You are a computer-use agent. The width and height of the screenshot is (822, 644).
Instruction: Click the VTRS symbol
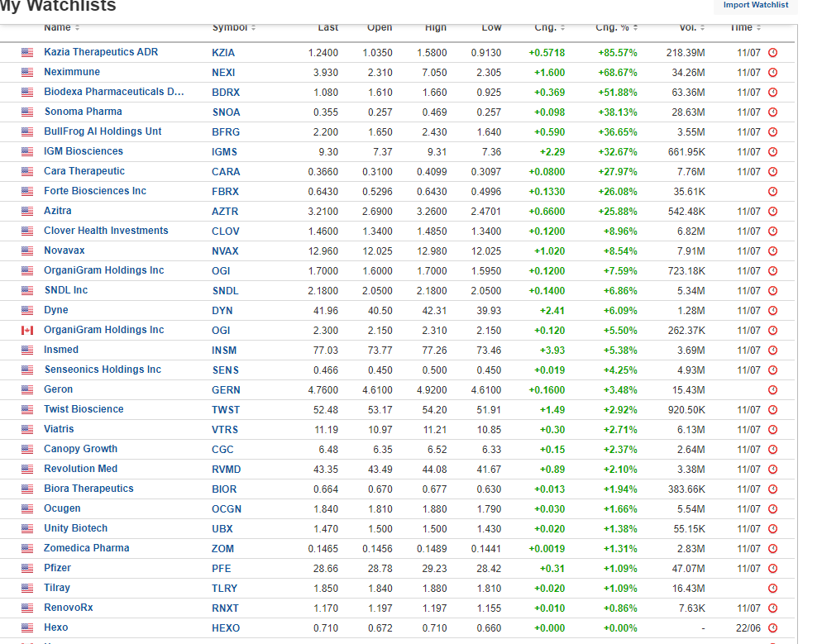[x=225, y=430]
